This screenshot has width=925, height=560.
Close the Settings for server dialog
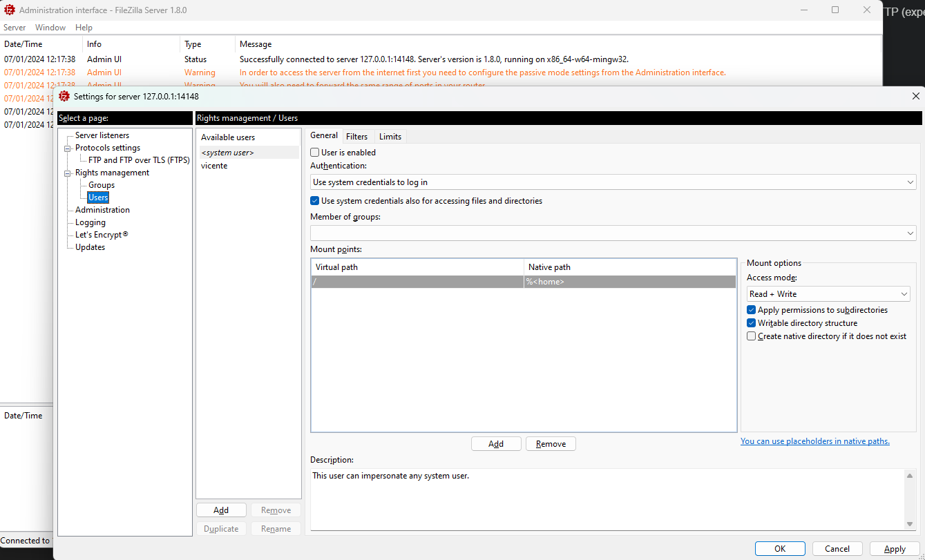coord(916,96)
